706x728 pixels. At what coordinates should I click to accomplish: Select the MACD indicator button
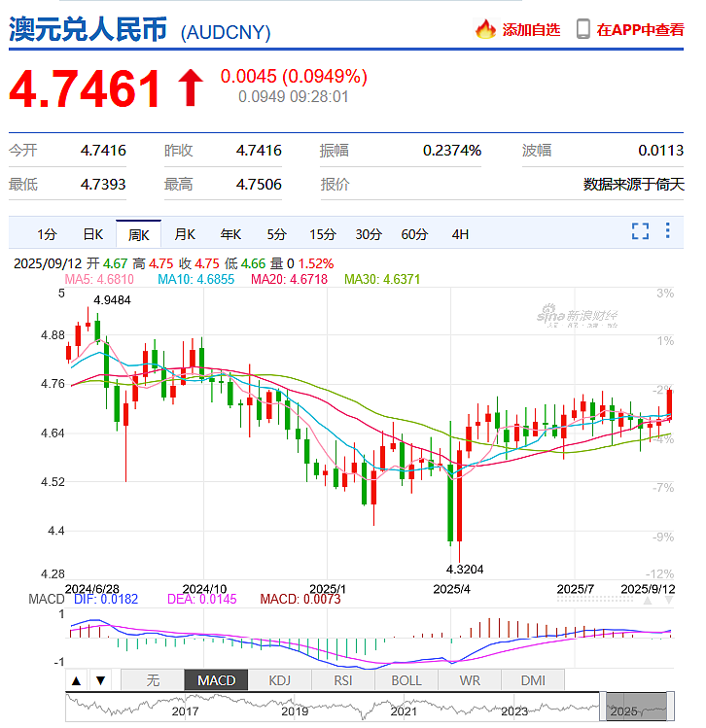(216, 680)
